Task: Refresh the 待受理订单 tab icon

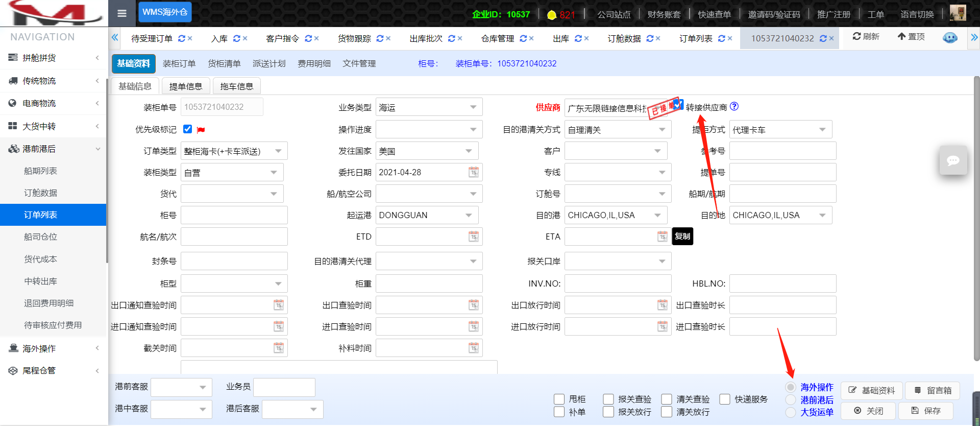Action: pos(182,38)
